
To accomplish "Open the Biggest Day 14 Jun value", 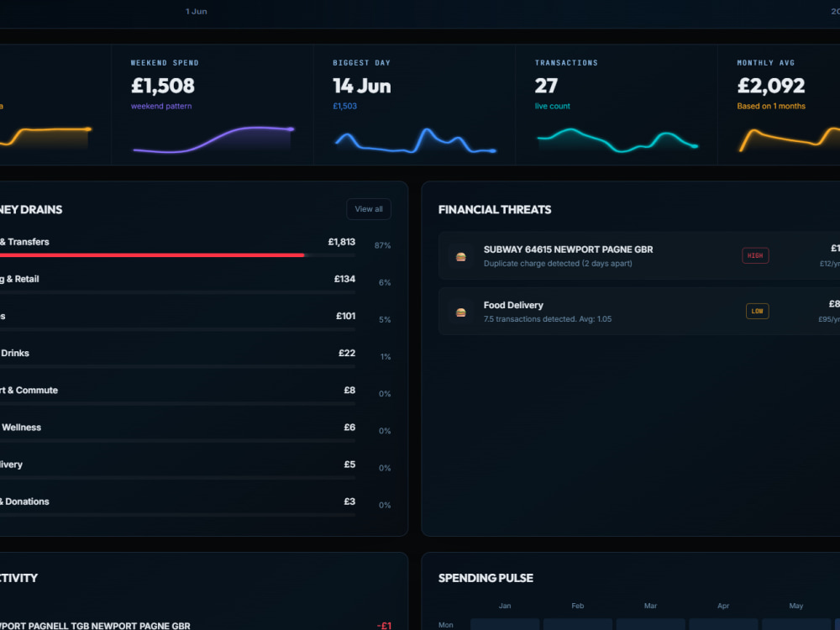I will point(361,86).
